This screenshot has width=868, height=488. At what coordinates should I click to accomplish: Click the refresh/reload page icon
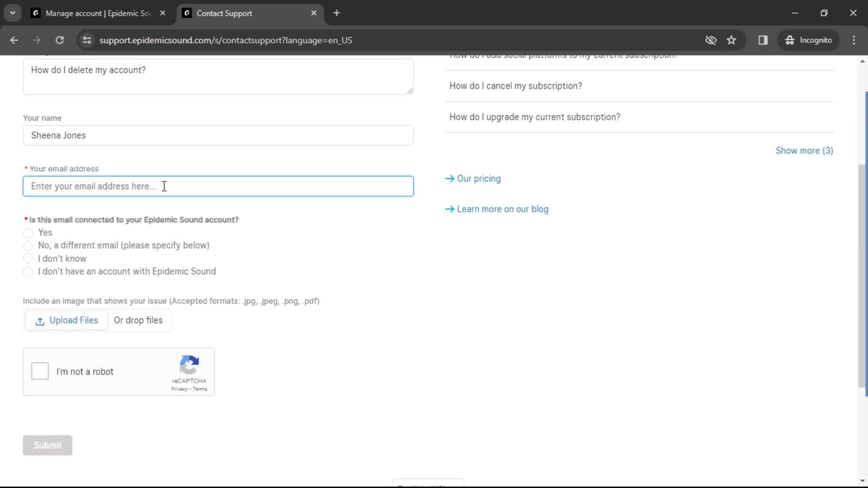click(x=59, y=40)
